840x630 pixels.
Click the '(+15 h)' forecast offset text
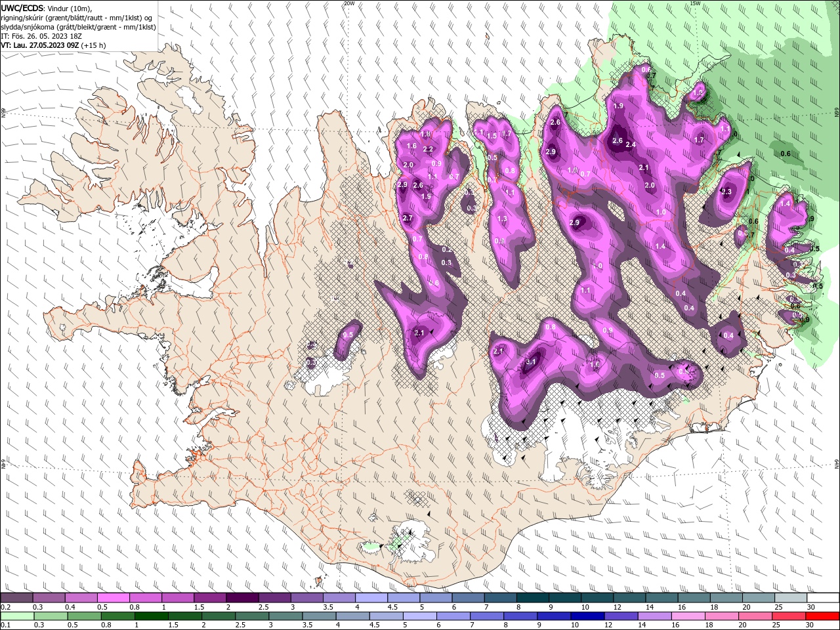93,45
